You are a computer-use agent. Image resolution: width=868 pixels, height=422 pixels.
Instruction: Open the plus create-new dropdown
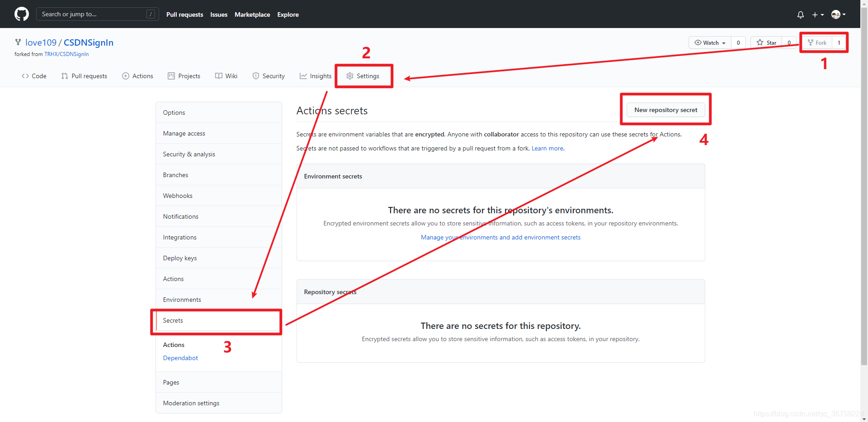coord(818,14)
